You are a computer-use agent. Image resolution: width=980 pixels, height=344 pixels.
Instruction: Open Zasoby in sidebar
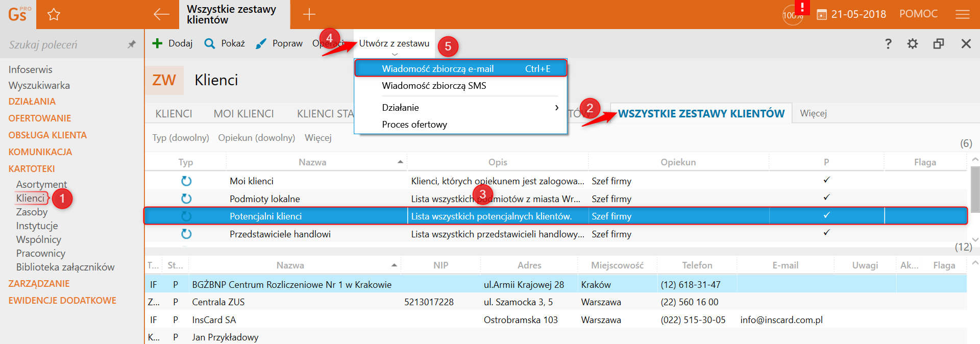[x=32, y=212]
